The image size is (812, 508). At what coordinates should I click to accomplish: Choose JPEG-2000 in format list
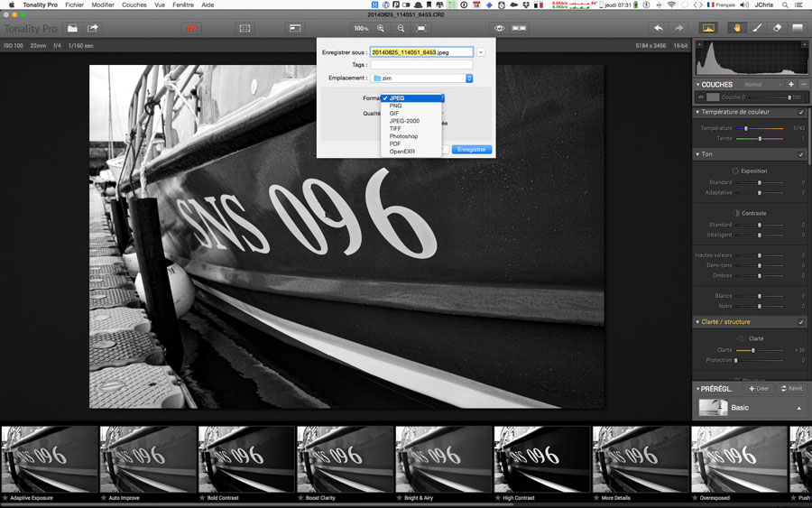point(411,121)
